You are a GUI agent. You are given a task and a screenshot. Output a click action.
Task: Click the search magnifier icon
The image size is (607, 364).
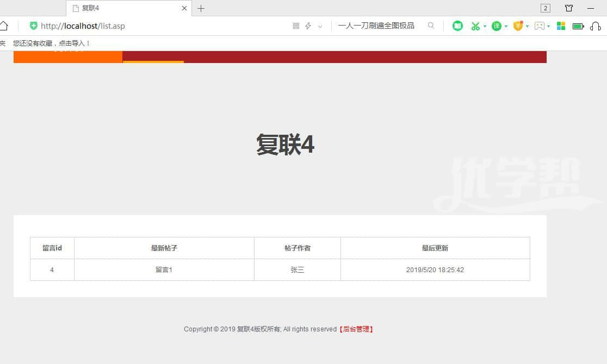tap(431, 26)
